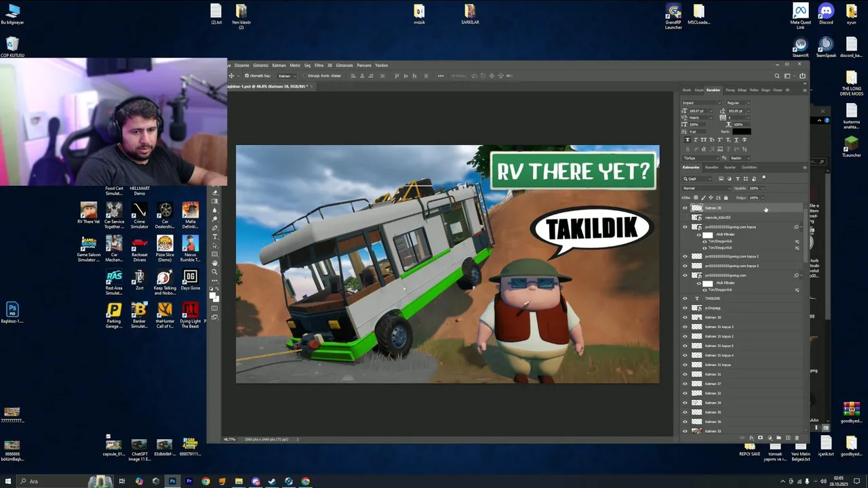Click the Katman 33 layer thumbnail
This screenshot has height=488, width=868.
click(x=696, y=431)
